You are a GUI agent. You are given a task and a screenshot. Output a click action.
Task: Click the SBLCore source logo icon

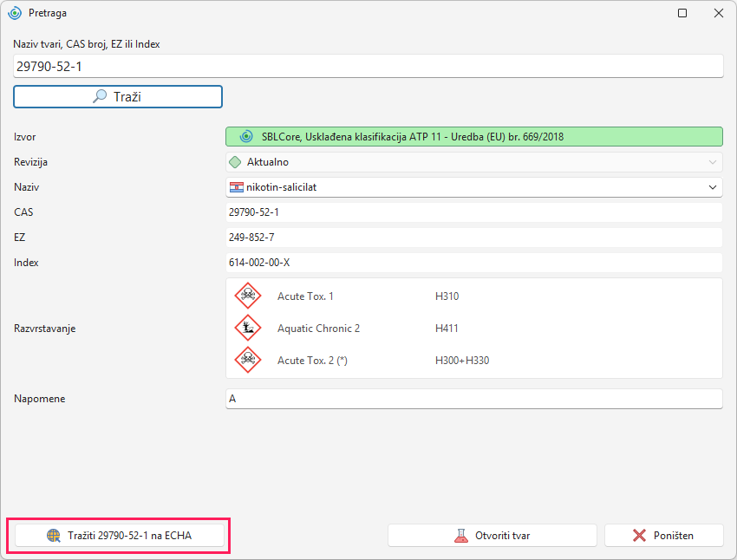(246, 137)
